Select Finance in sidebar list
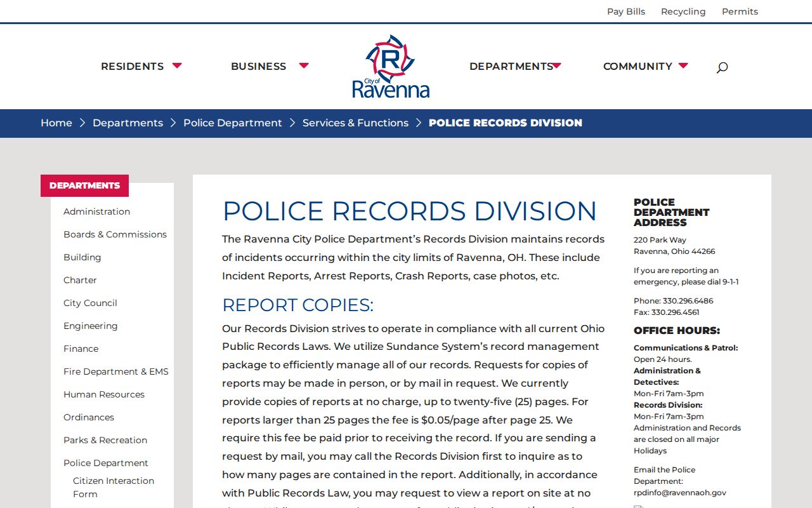Viewport: 812px width, 508px height. pos(81,349)
